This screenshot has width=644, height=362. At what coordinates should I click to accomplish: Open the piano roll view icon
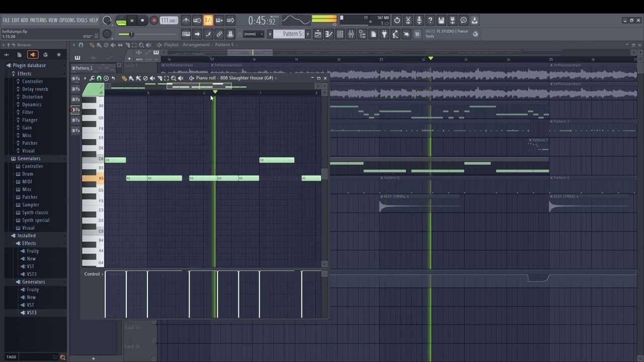coord(329,34)
